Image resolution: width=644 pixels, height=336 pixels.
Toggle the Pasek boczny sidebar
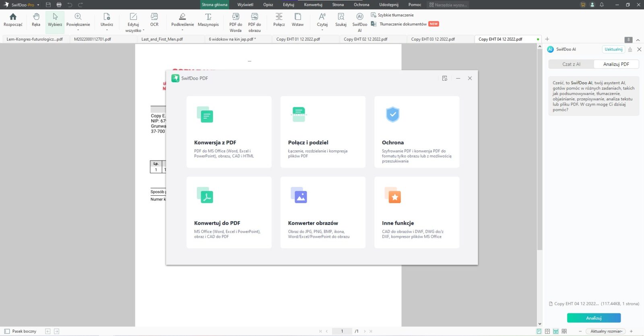(21, 331)
